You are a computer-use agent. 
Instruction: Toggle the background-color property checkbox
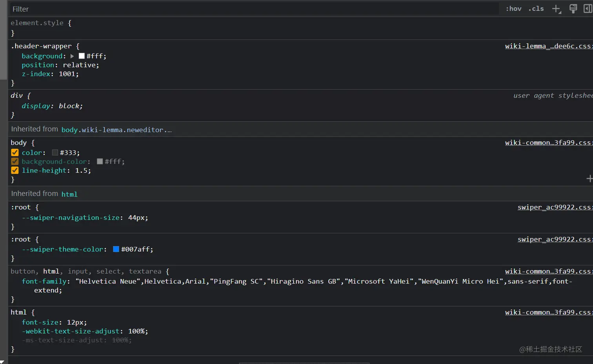coord(15,162)
